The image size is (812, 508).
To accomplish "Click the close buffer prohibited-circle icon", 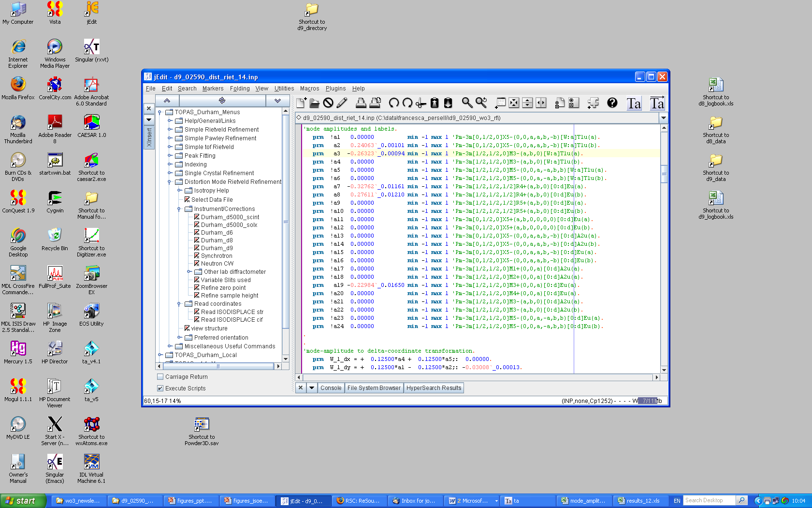I will (x=328, y=103).
